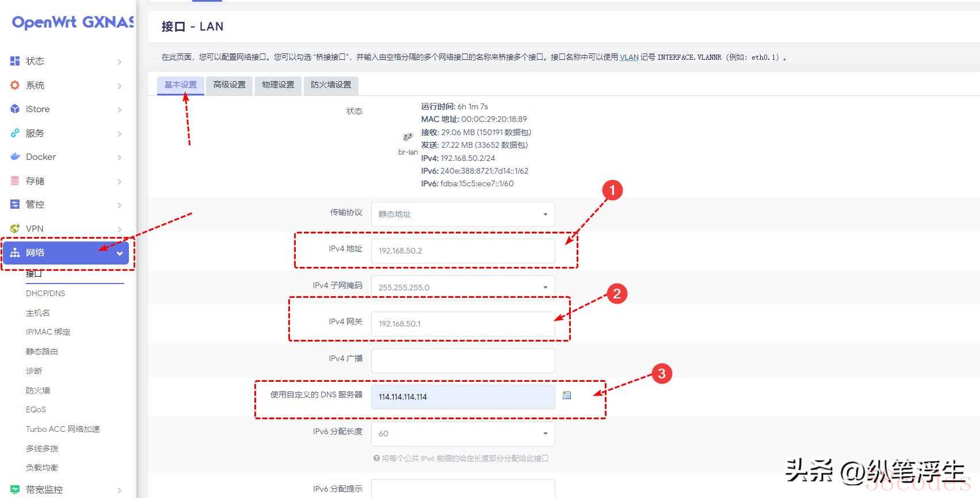Click the iStore cube icon

15,109
